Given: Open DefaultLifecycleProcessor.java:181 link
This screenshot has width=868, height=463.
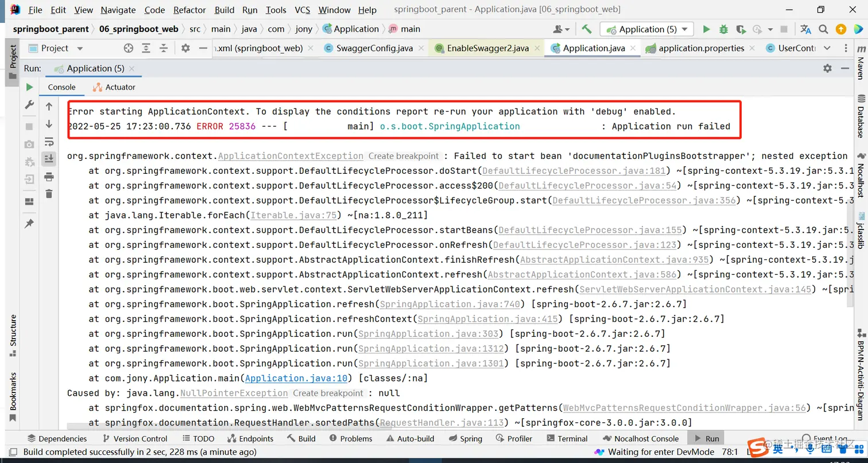Looking at the screenshot, I should point(574,170).
